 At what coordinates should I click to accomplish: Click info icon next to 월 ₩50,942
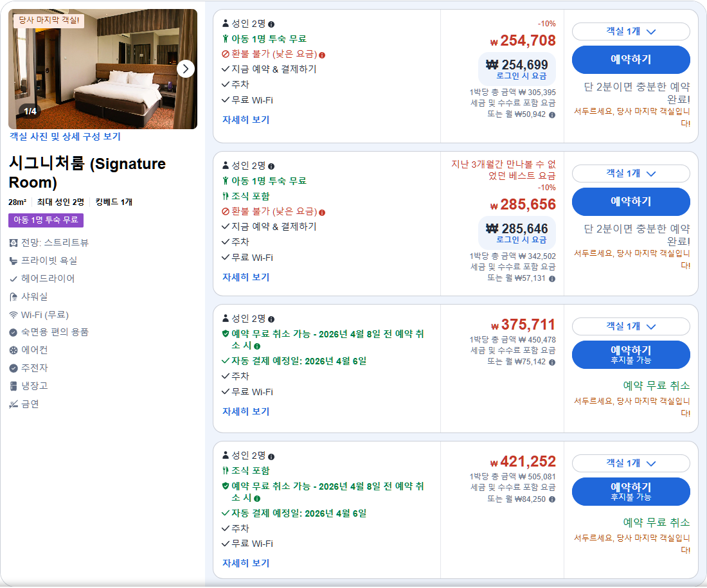[x=552, y=115]
